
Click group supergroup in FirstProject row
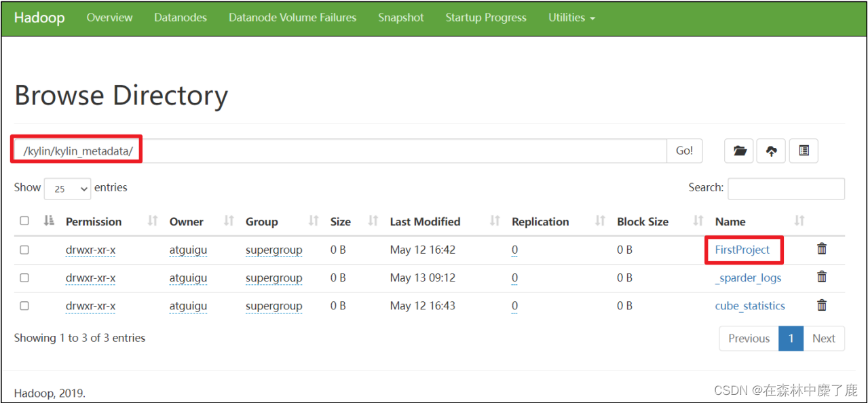tap(274, 250)
